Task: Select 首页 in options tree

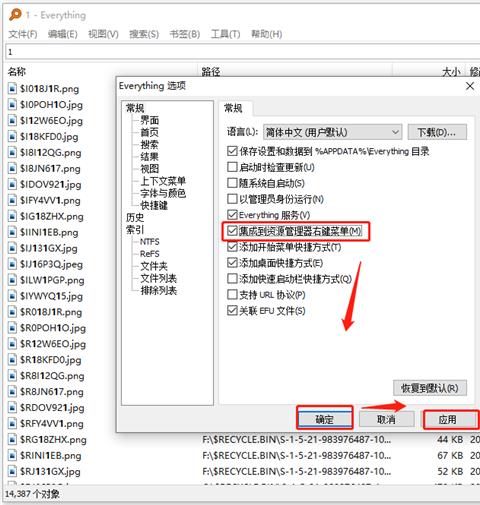Action: [x=149, y=132]
